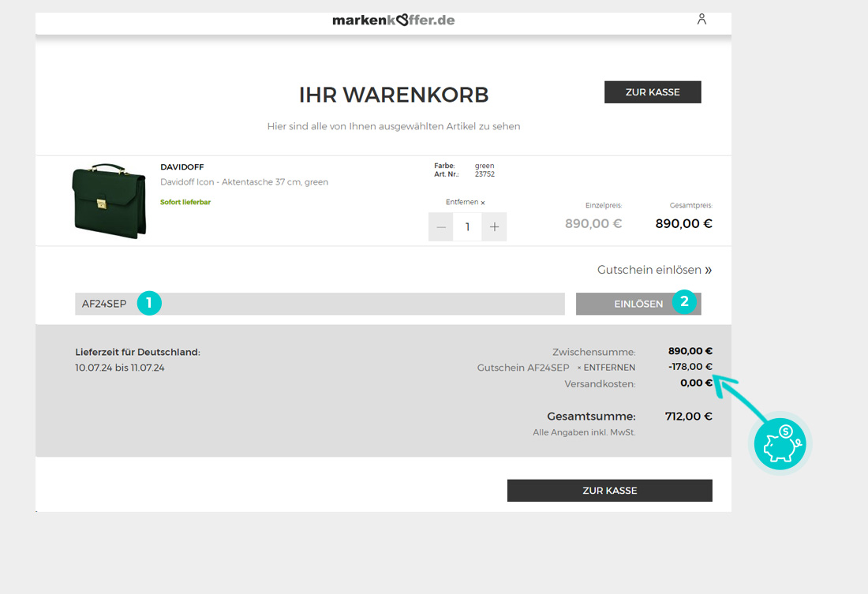Image resolution: width=868 pixels, height=594 pixels.
Task: Click the DAVIDOFF brand name
Action: (x=182, y=166)
